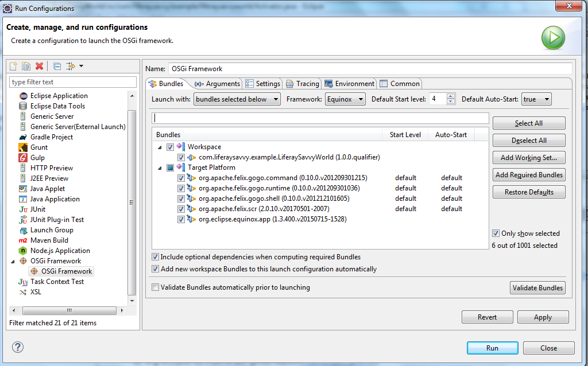The width and height of the screenshot is (588, 366).
Task: Switch to the Settings tab
Action: point(262,84)
